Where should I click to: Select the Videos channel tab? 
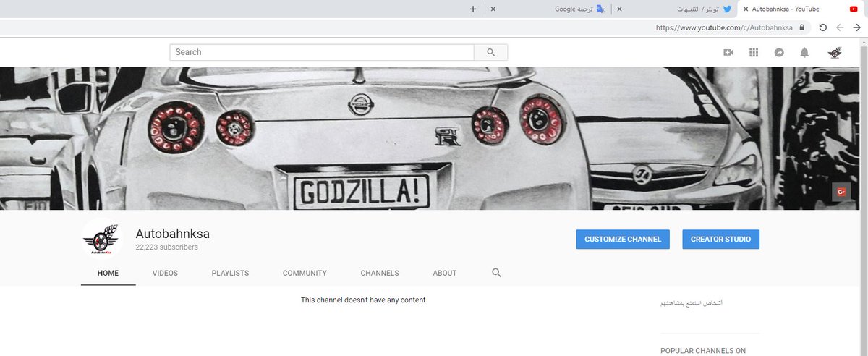click(x=165, y=274)
